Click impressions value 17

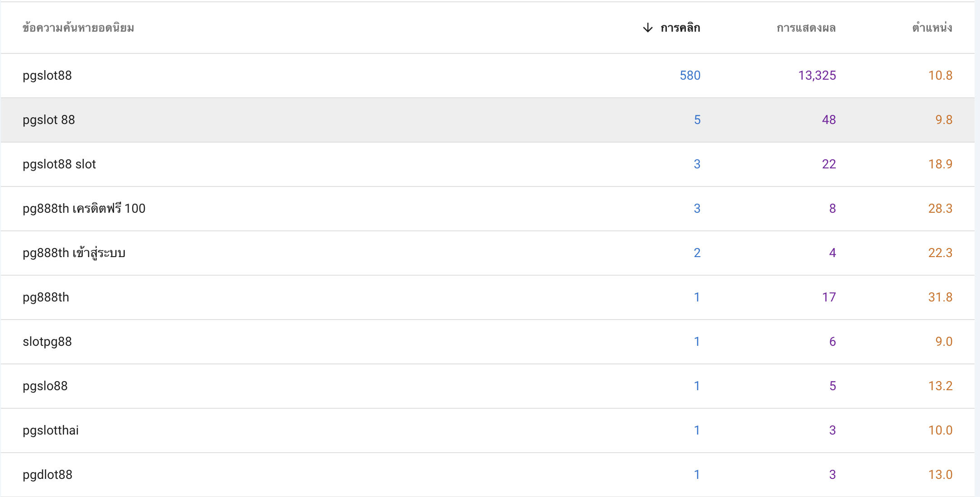click(829, 297)
